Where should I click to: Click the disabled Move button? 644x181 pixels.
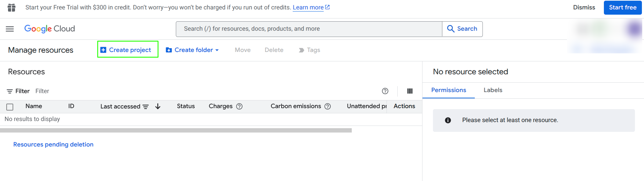(x=243, y=50)
